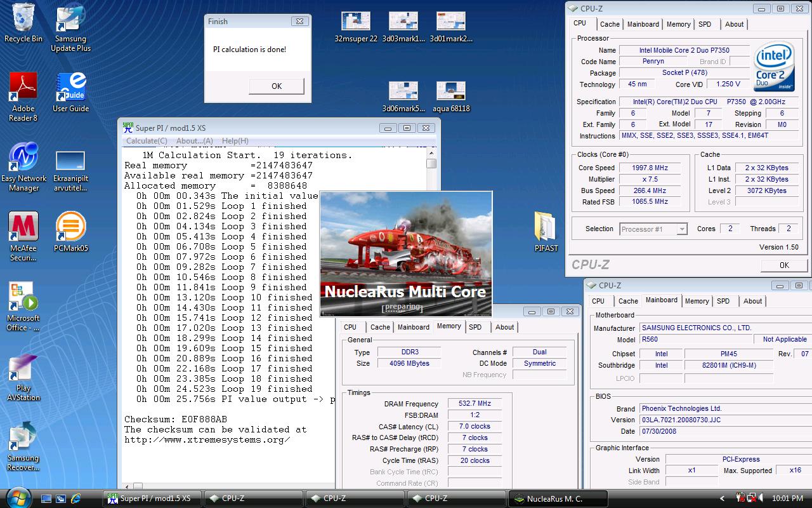Click the Windows Start orb
This screenshot has width=812, height=508.
17,497
